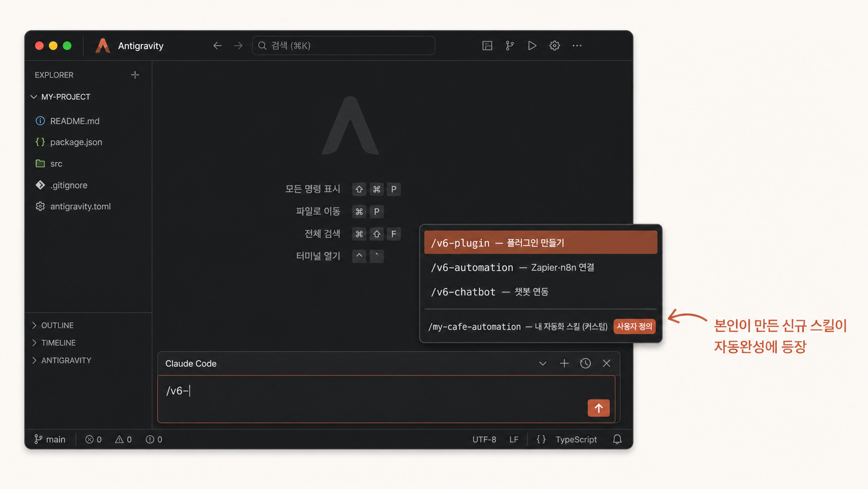The height and width of the screenshot is (489, 868).
Task: Open source control branch icon in toolbar
Action: click(x=510, y=46)
